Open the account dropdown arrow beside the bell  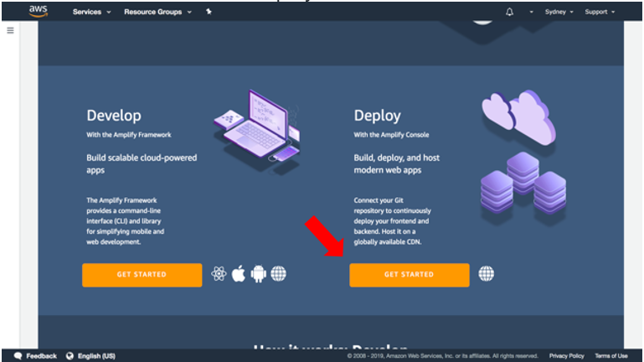[x=531, y=12]
